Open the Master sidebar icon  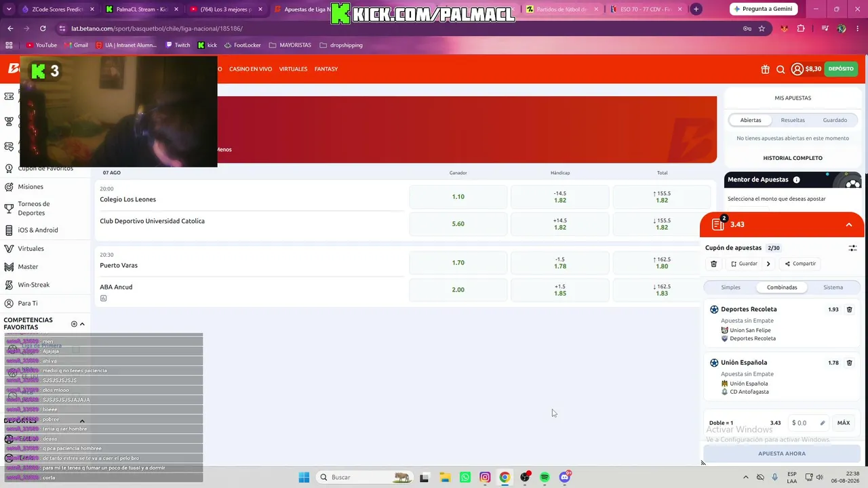pyautogui.click(x=9, y=267)
